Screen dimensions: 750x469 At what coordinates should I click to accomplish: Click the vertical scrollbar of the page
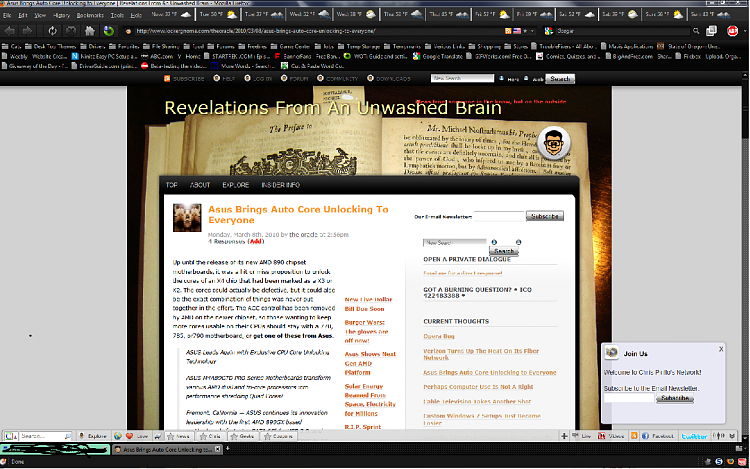[745, 256]
